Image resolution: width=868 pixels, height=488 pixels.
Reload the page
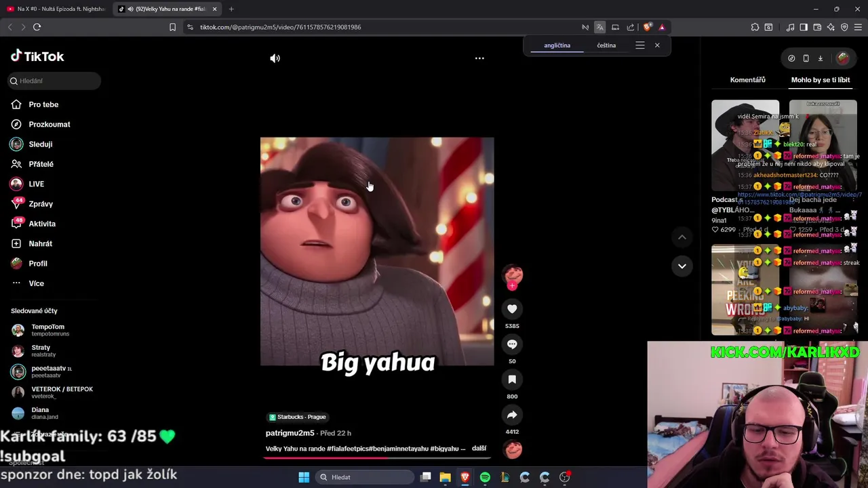pos(37,27)
